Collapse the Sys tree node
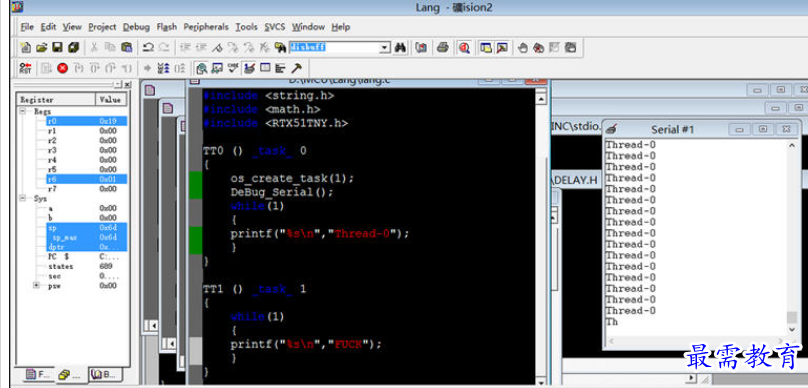808x388 pixels. tap(22, 198)
